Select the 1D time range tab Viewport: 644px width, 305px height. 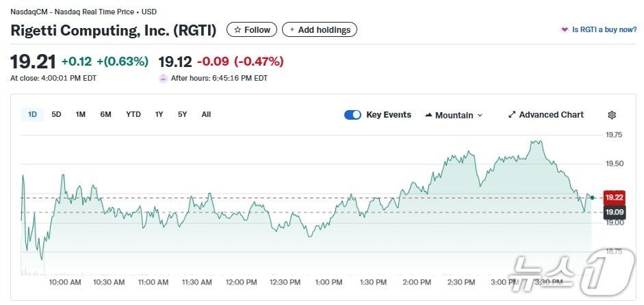click(32, 114)
